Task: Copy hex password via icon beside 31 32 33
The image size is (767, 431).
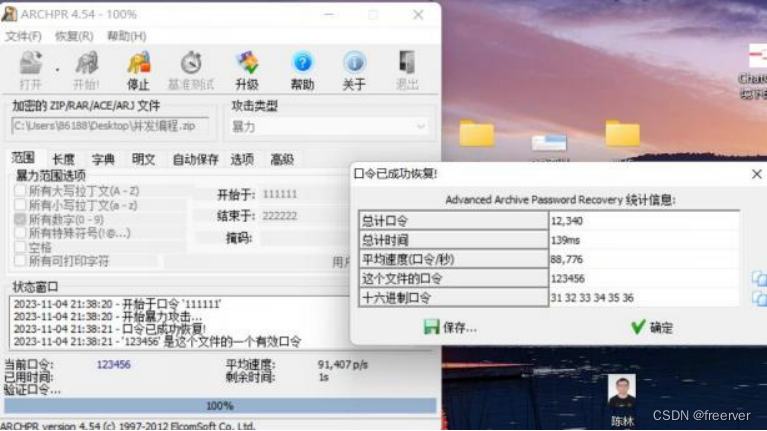Action: (x=759, y=298)
